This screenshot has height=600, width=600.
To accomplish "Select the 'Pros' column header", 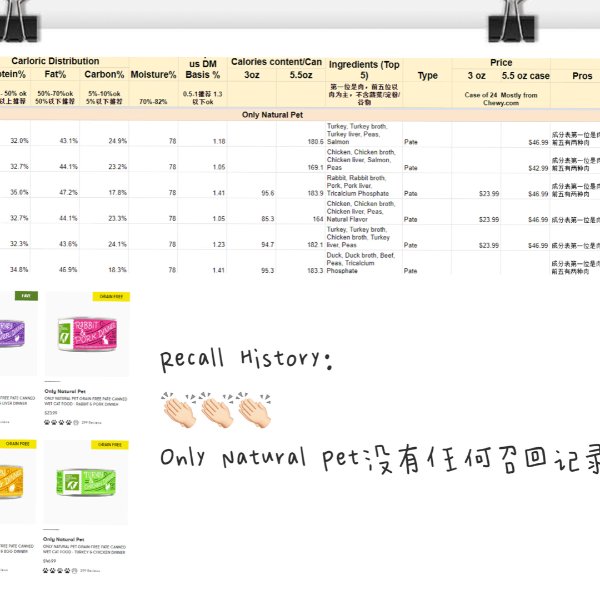I will [582, 76].
